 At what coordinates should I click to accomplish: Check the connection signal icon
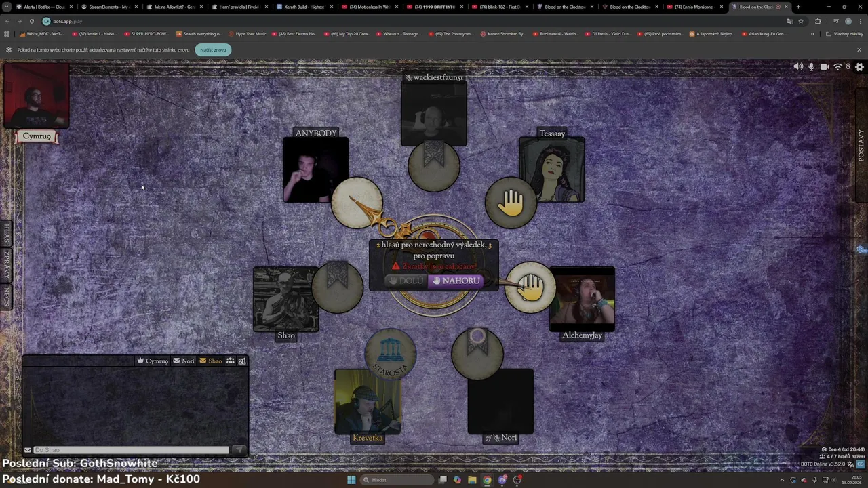point(837,66)
